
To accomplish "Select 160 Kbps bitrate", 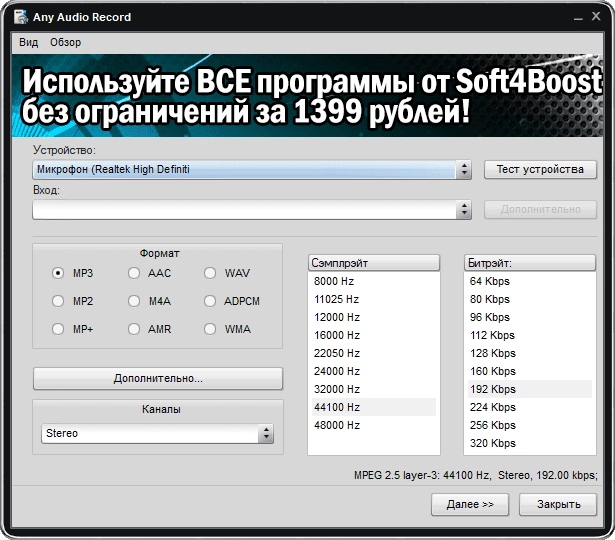I will point(530,371).
